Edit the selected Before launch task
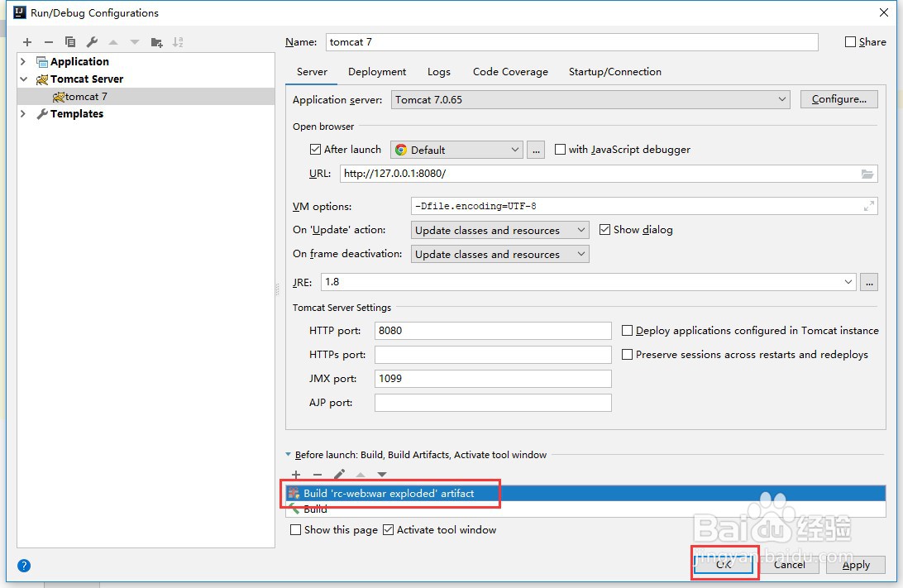 (x=339, y=475)
